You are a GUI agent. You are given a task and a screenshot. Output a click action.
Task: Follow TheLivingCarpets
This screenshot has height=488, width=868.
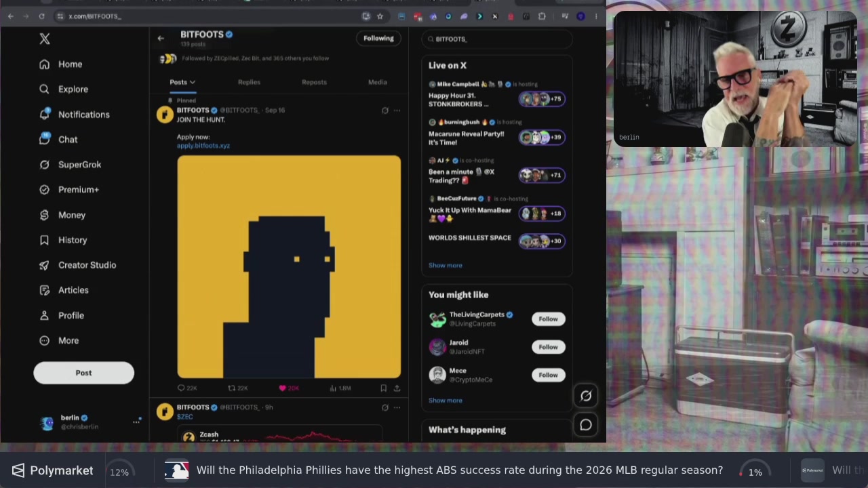pos(548,319)
